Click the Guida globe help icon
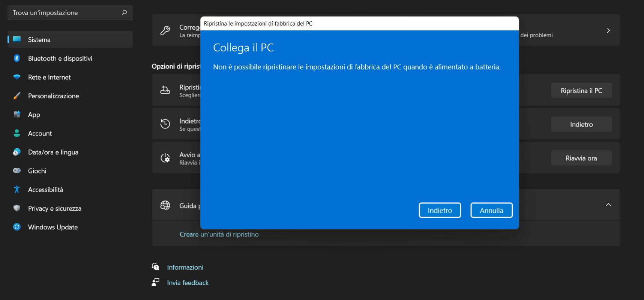 point(165,205)
